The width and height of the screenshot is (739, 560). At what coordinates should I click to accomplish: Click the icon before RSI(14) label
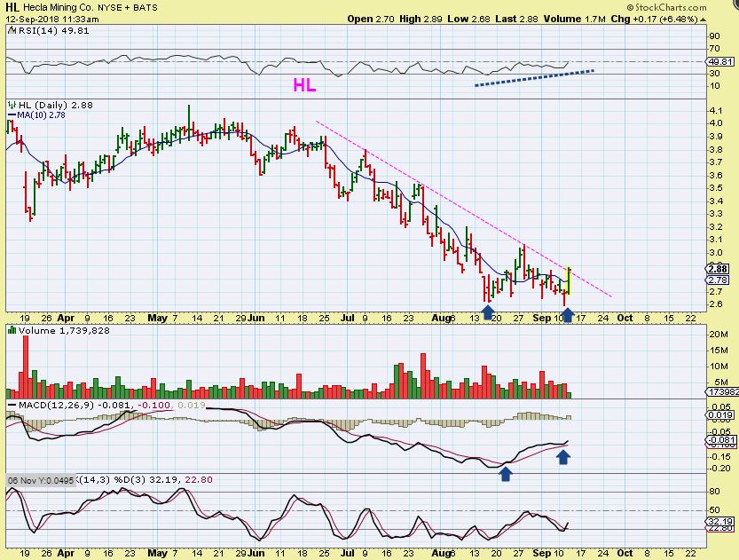tap(12, 31)
